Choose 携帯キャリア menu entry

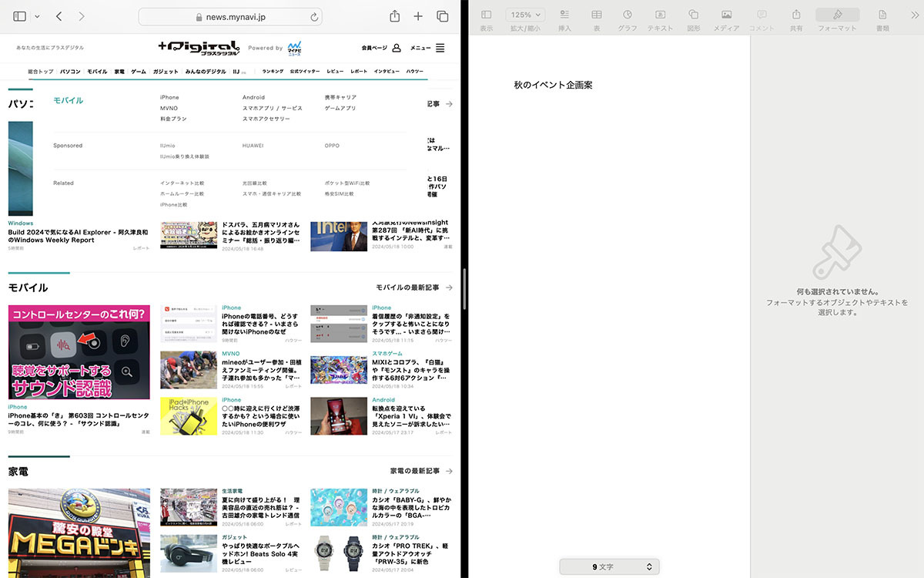pyautogui.click(x=340, y=97)
